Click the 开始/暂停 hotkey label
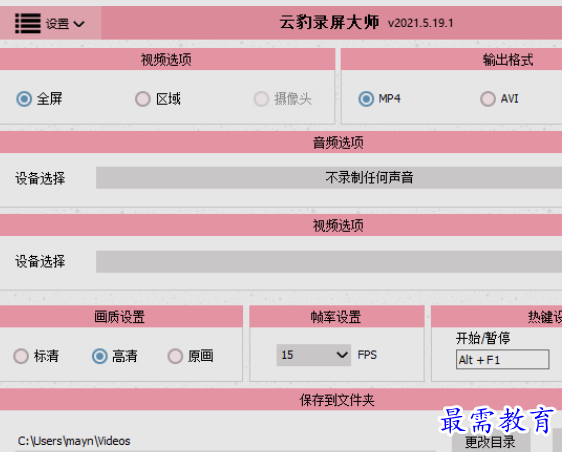The height and width of the screenshot is (452, 562). click(x=483, y=338)
